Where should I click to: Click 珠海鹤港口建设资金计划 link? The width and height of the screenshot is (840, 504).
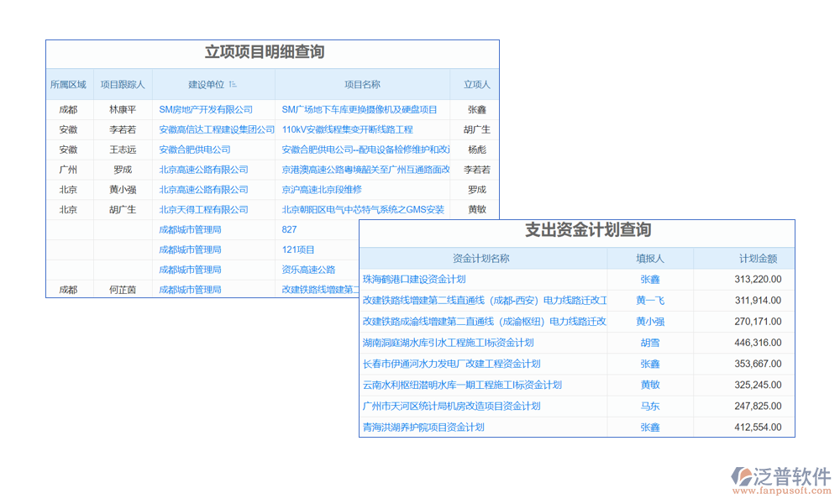pos(413,280)
